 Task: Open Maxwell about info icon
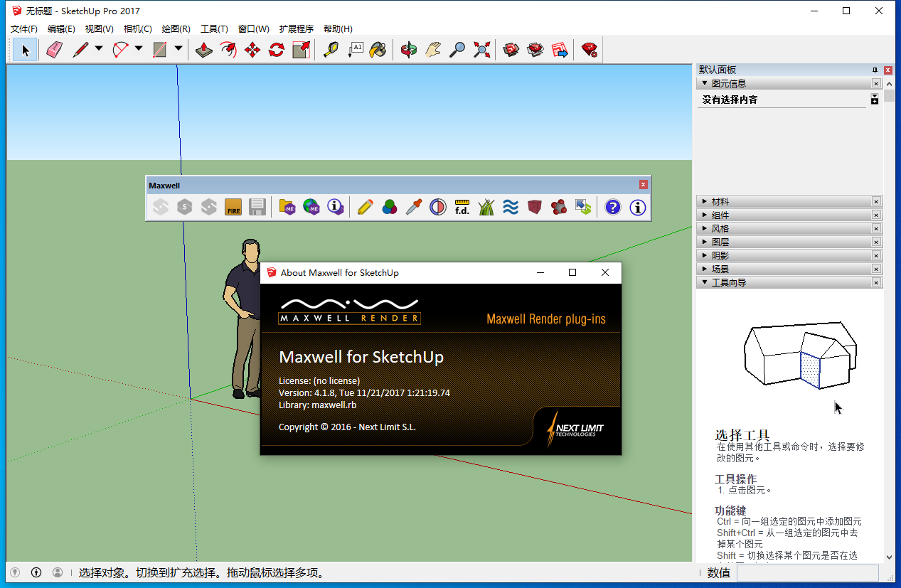coord(637,207)
